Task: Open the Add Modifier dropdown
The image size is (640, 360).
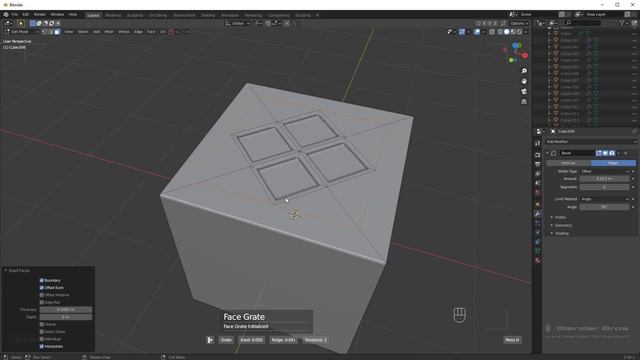Action: (x=591, y=142)
